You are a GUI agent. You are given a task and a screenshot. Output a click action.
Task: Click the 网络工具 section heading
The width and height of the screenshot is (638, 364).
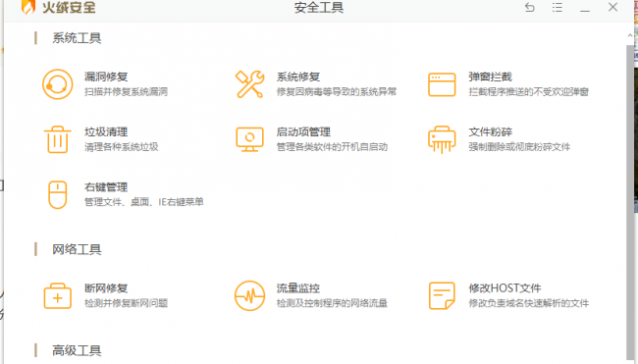point(77,249)
